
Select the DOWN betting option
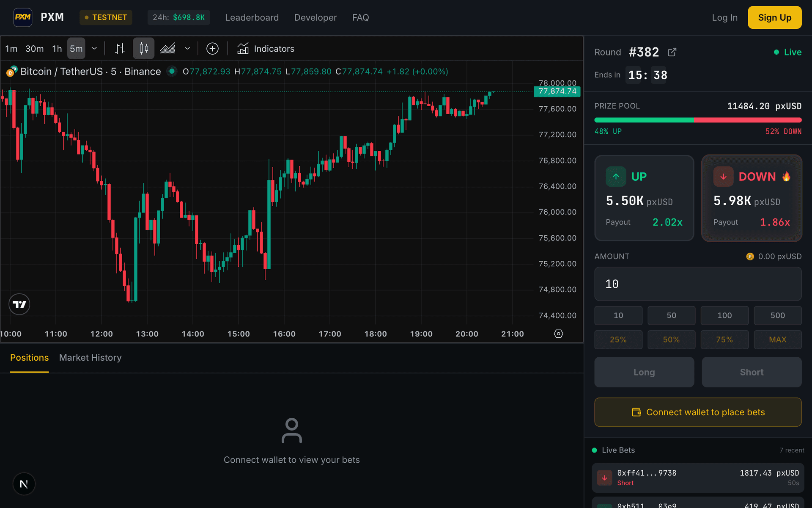click(x=752, y=198)
